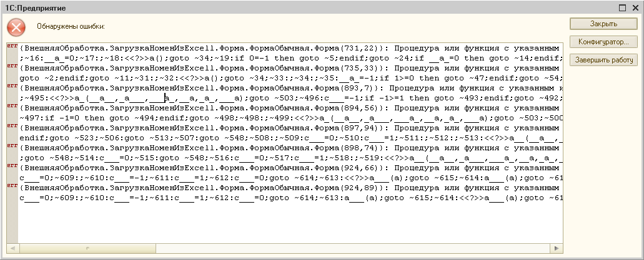644x260 pixels.
Task: Click code line starting ~497:if -1=0
Action: pyautogui.click(x=290, y=118)
